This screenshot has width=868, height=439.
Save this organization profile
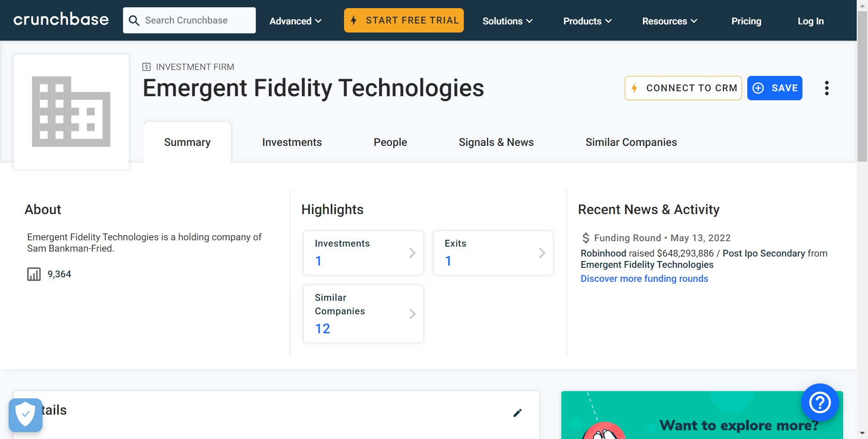pos(774,88)
